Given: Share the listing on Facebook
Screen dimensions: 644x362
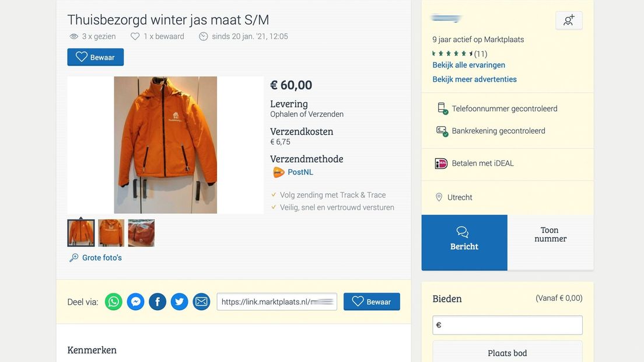Looking at the screenshot, I should [157, 302].
